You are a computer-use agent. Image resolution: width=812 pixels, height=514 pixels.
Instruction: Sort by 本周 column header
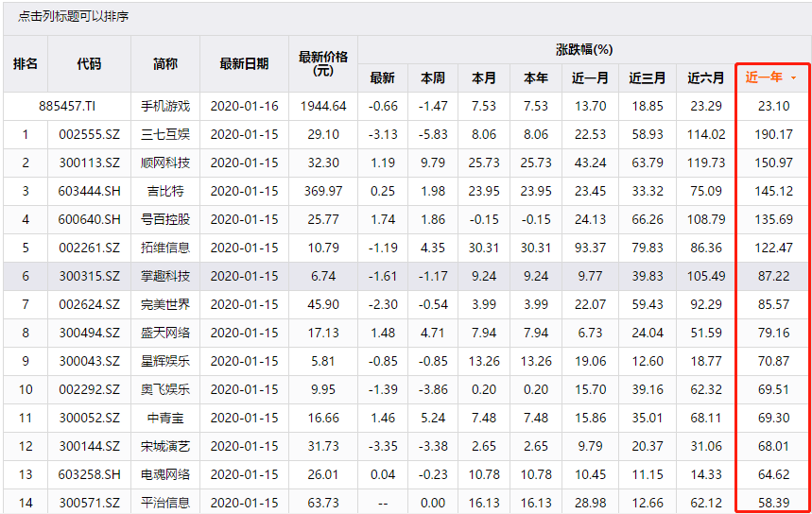point(433,78)
